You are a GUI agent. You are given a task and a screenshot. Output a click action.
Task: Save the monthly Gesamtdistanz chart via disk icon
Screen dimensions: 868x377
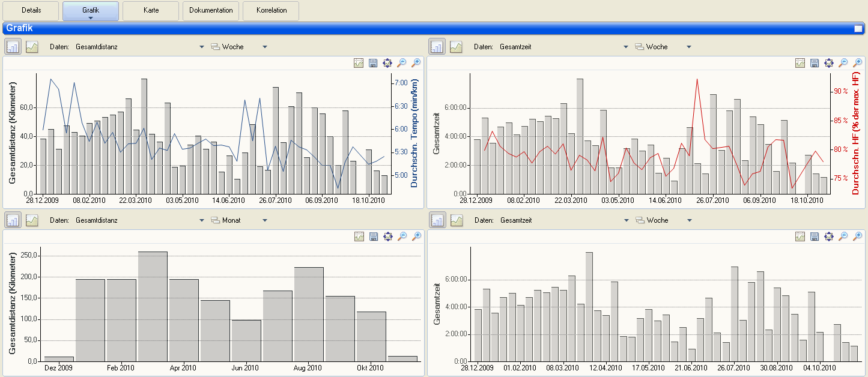click(x=373, y=237)
